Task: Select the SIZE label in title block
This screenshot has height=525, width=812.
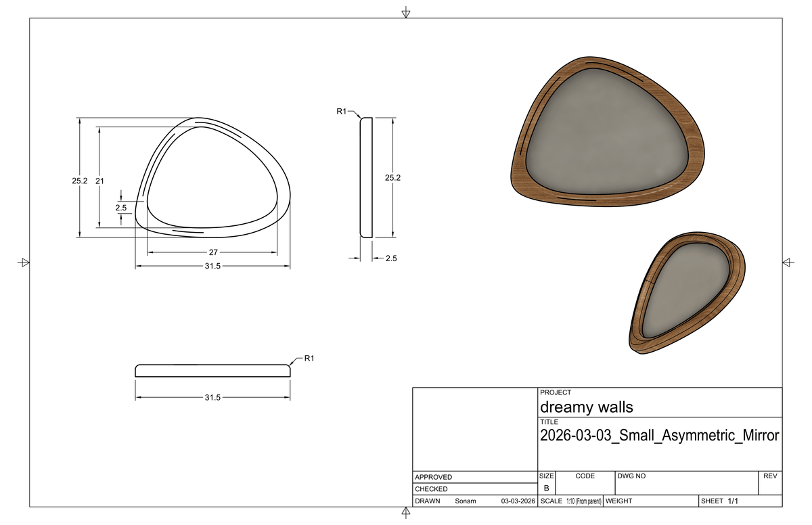Action: (x=547, y=476)
